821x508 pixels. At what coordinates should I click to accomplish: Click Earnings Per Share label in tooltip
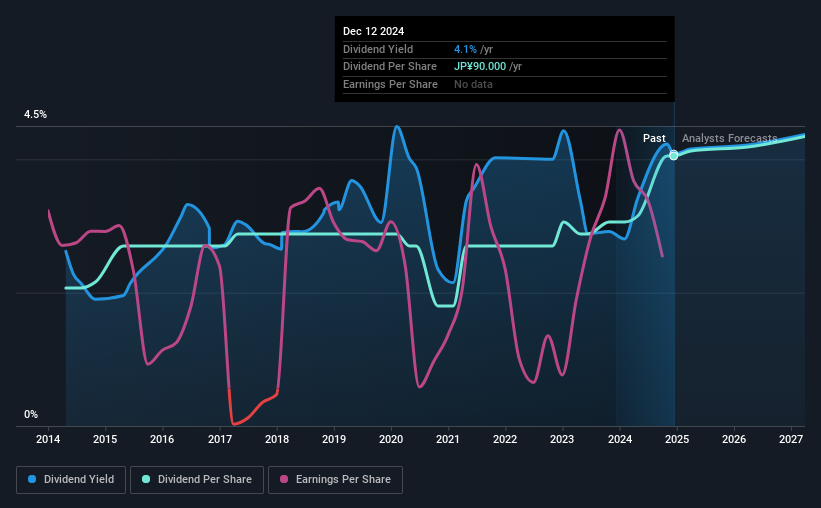390,84
